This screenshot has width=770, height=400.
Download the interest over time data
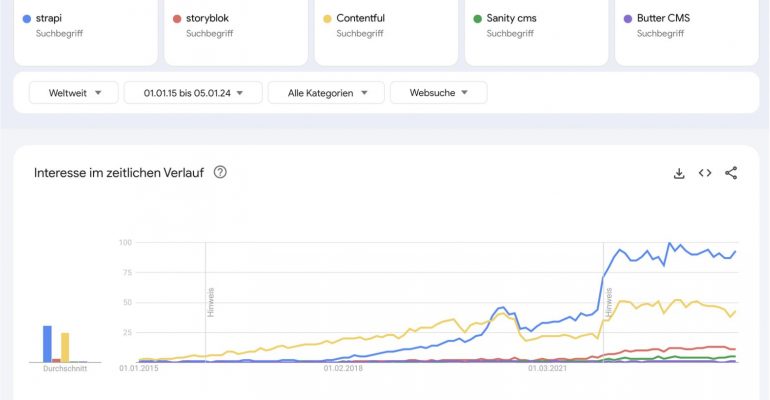(679, 173)
